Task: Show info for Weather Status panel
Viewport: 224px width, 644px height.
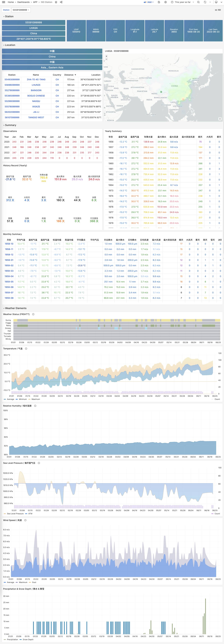Action: coord(33,314)
